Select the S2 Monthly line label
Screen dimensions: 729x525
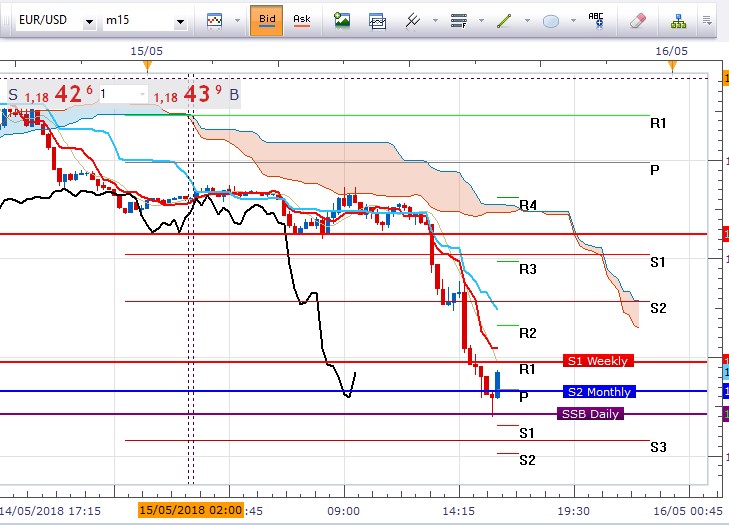tap(599, 392)
